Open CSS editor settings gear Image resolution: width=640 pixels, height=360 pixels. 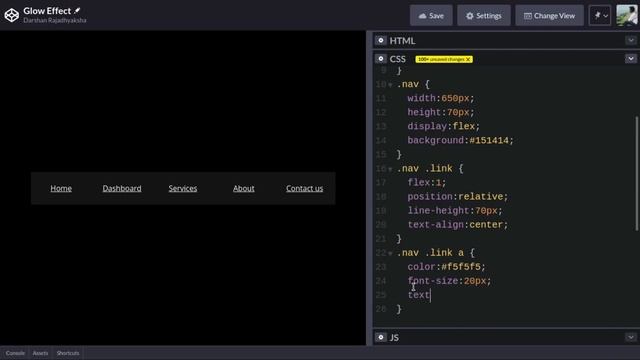pos(380,59)
